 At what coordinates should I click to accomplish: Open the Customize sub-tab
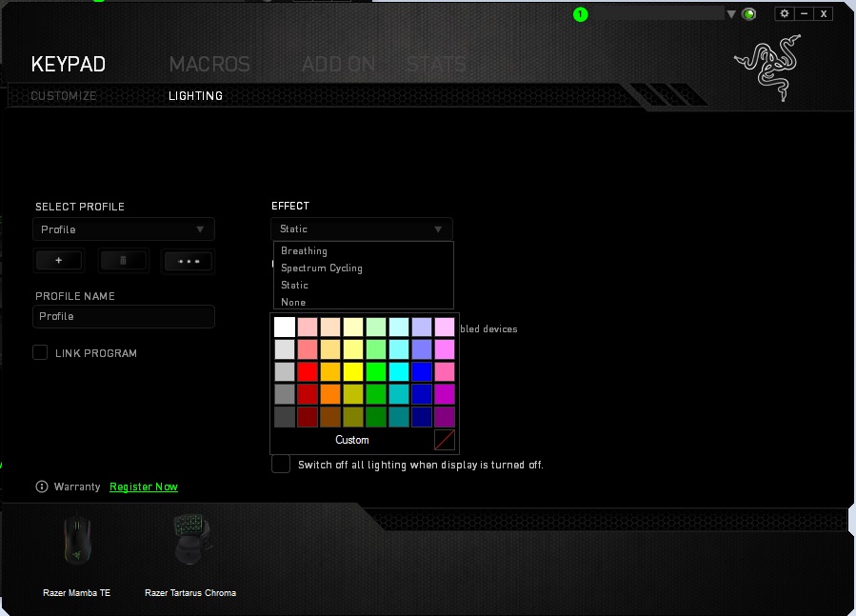click(x=64, y=96)
